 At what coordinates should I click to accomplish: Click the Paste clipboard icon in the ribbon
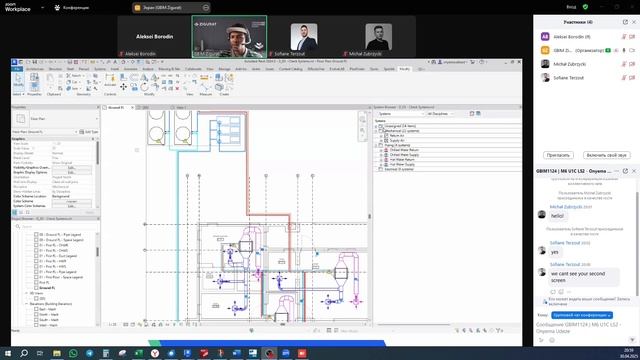[50, 78]
